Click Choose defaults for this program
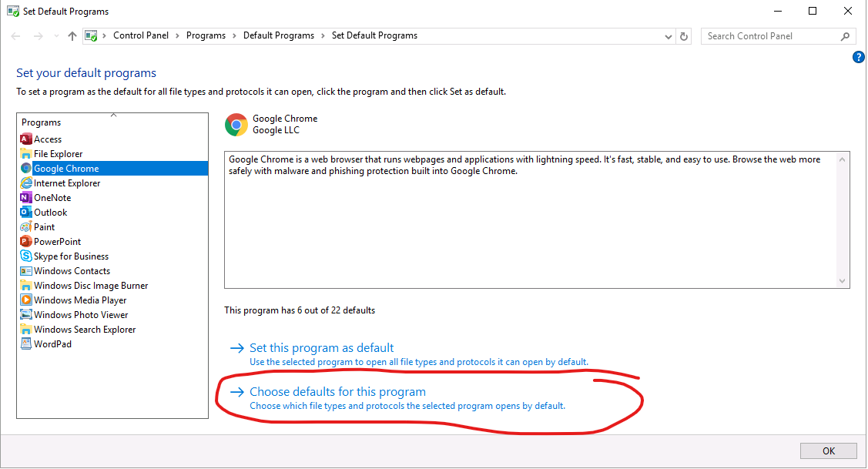 click(x=337, y=391)
